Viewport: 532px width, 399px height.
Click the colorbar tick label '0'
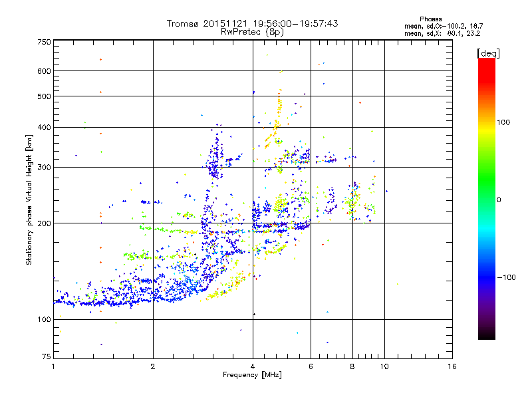click(x=499, y=200)
